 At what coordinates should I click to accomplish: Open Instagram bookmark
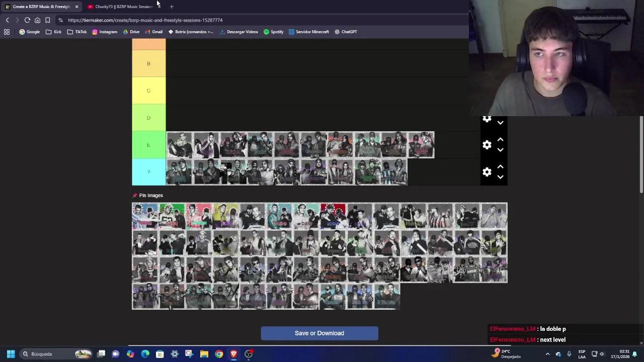[105, 32]
